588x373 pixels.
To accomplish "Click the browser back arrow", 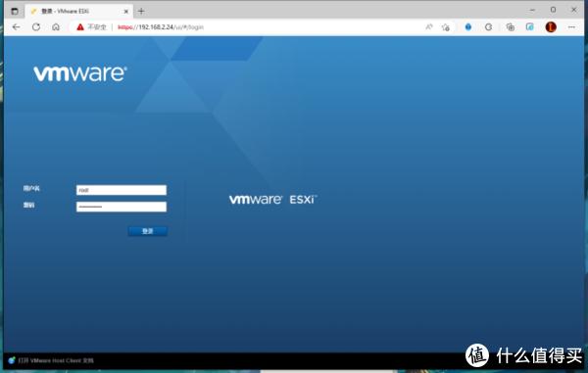I will click(x=16, y=27).
